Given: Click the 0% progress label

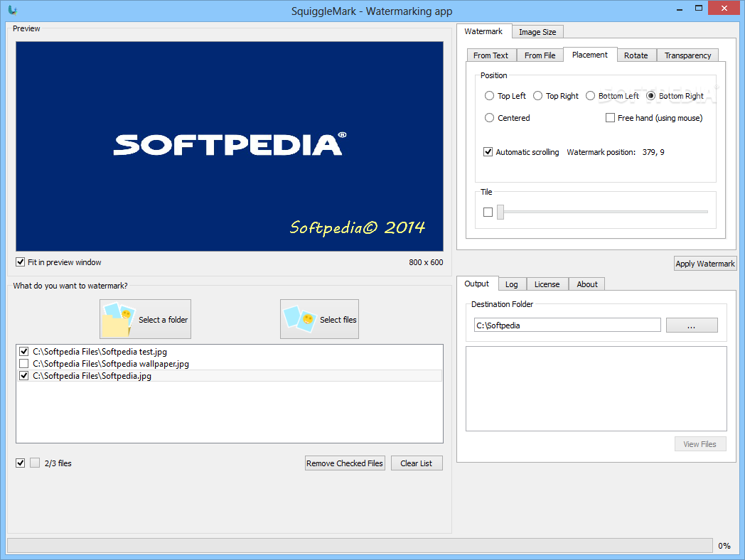Looking at the screenshot, I should (x=724, y=546).
